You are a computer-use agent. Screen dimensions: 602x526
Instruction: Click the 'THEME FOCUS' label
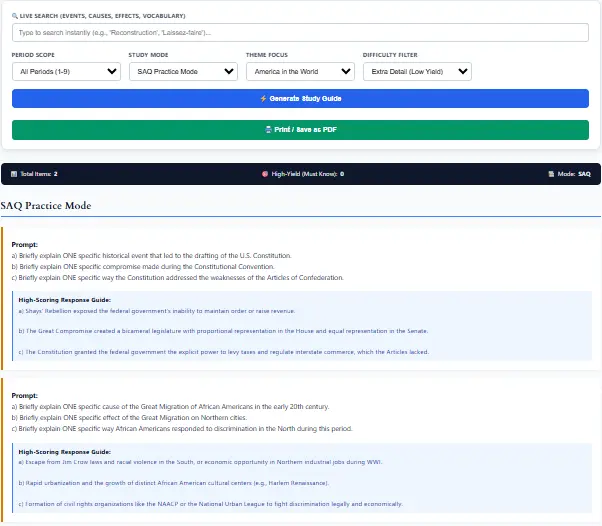click(x=267, y=55)
